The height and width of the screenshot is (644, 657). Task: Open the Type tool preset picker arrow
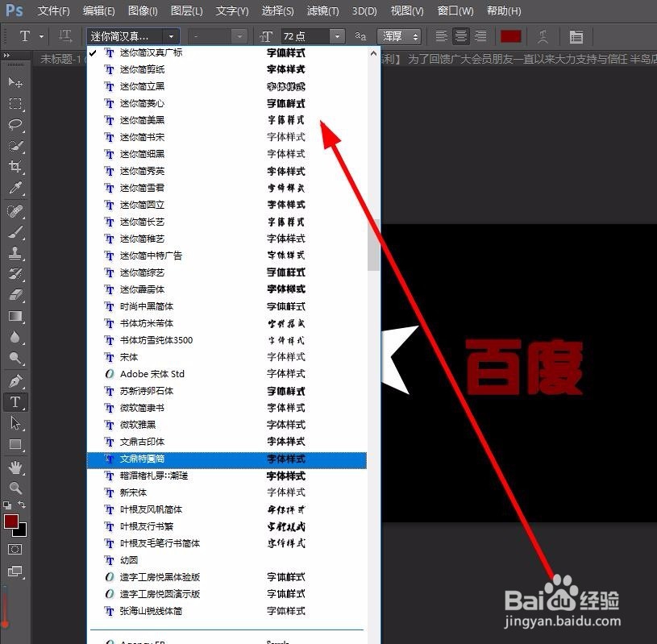click(x=41, y=37)
